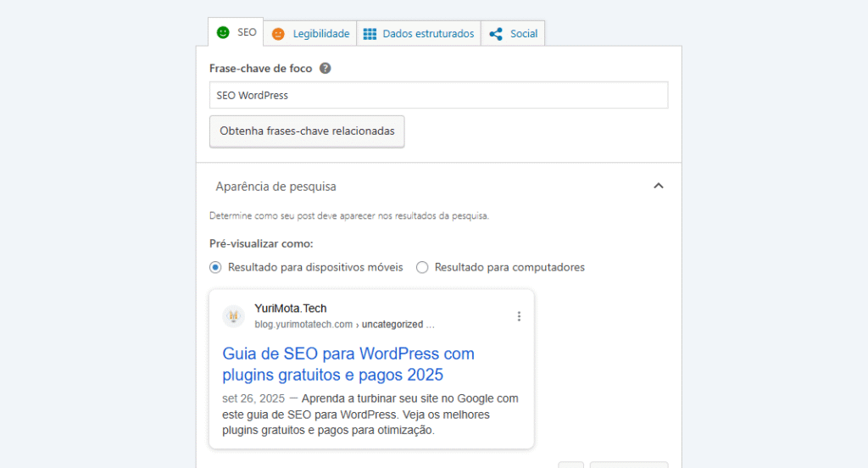Viewport: 868px width, 468px height.
Task: Click the green smiley SEO score icon
Action: 223,32
